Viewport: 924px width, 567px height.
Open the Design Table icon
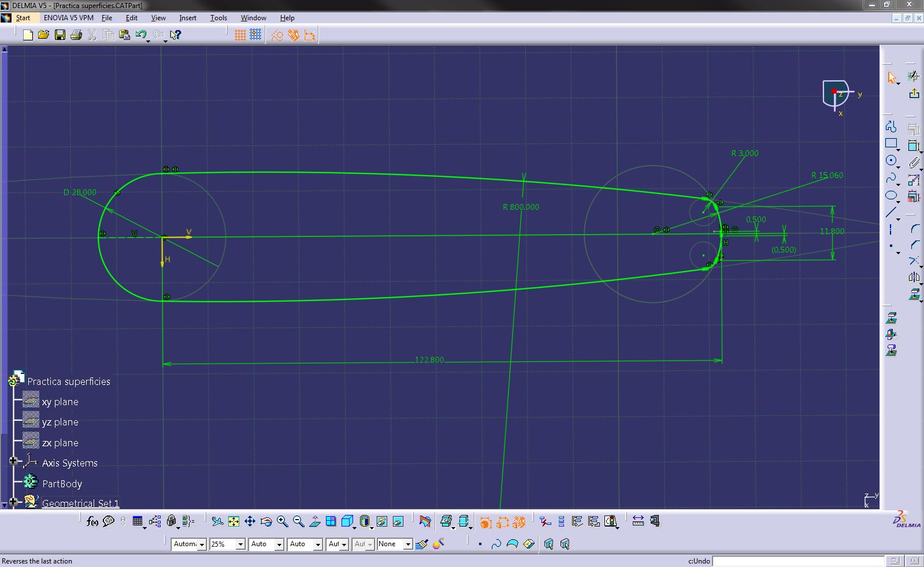click(x=137, y=521)
